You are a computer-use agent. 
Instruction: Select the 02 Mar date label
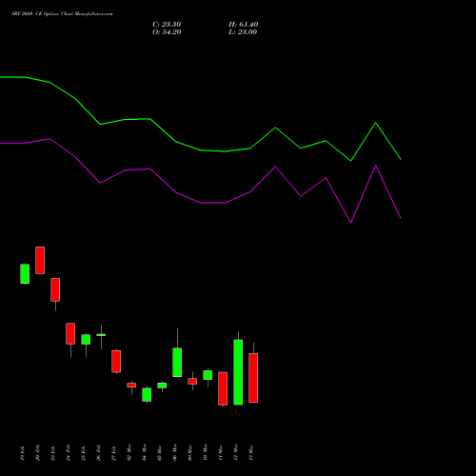129,453
